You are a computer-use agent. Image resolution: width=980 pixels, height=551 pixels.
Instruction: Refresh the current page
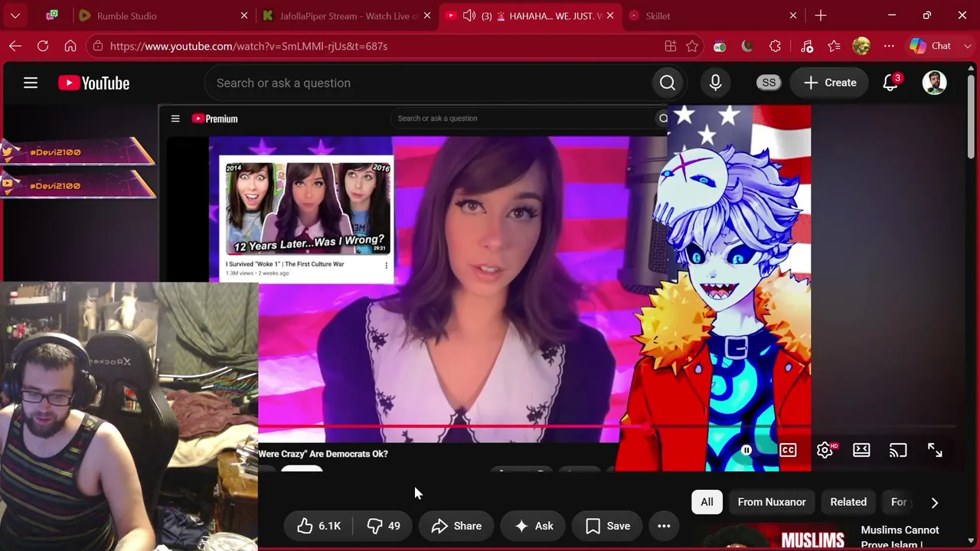[x=43, y=46]
